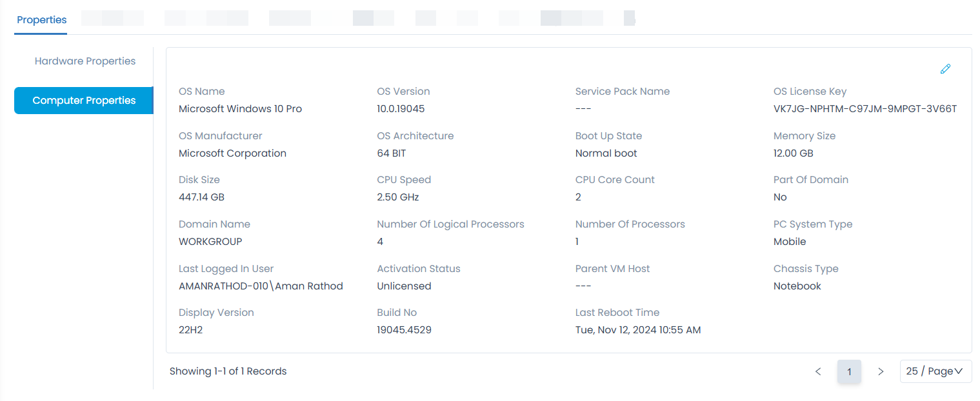Go to the previous page arrow

(818, 371)
